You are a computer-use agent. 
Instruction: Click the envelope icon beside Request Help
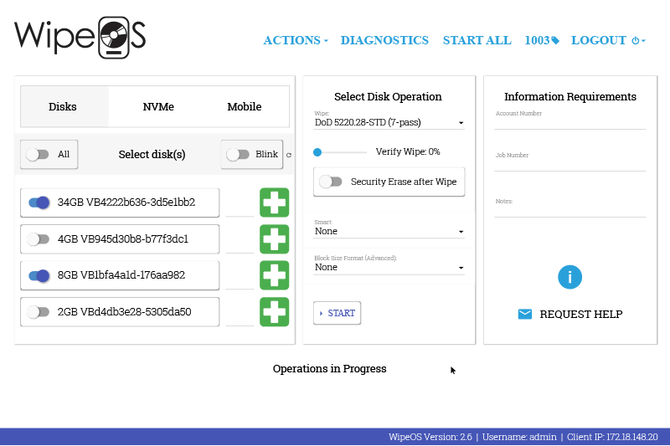[x=525, y=314]
